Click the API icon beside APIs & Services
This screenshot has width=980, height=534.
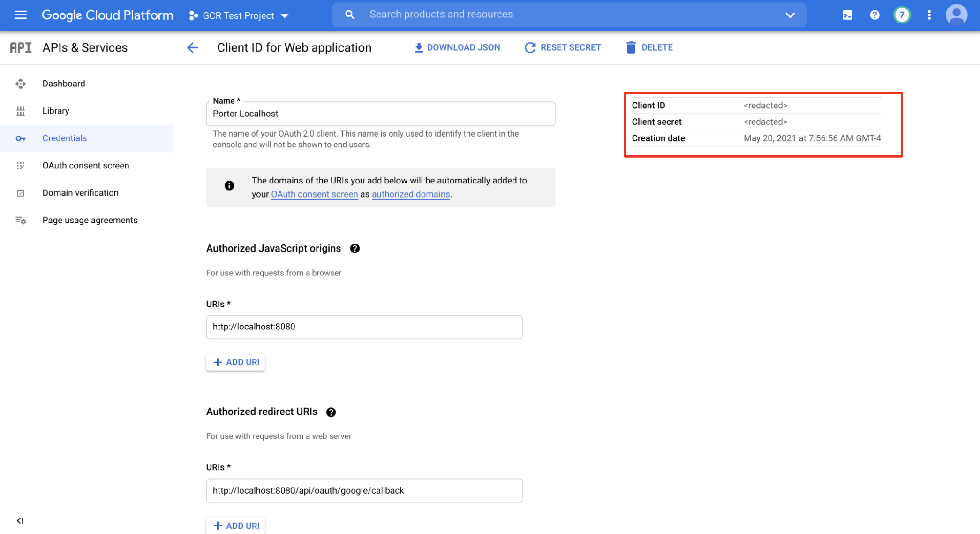pos(21,47)
